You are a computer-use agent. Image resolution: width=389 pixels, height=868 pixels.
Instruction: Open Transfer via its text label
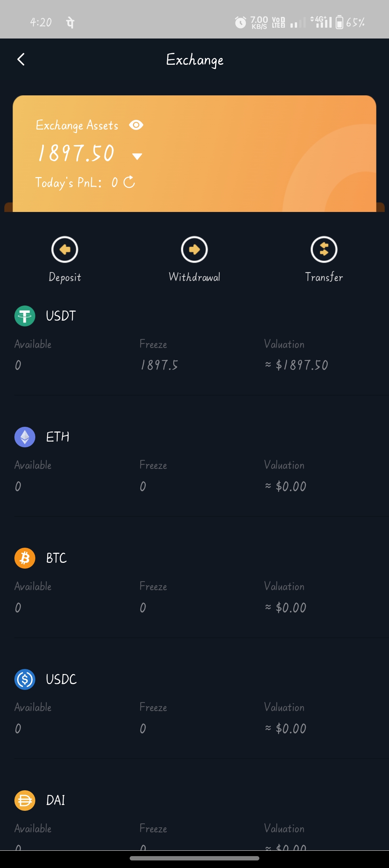(x=324, y=277)
